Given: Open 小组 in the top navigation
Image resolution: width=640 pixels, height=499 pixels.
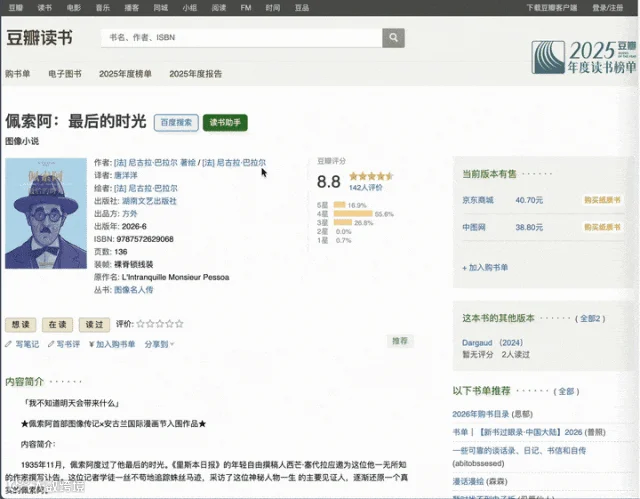Looking at the screenshot, I should point(189,8).
